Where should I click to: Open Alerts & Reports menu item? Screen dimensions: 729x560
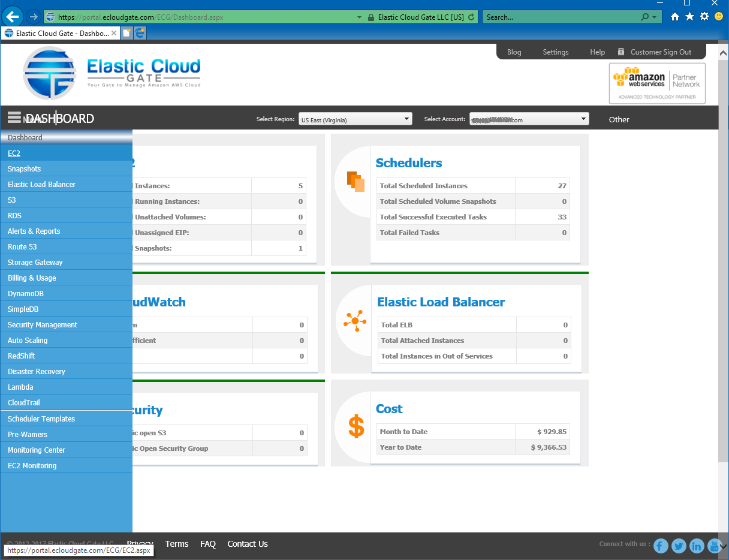pyautogui.click(x=66, y=231)
